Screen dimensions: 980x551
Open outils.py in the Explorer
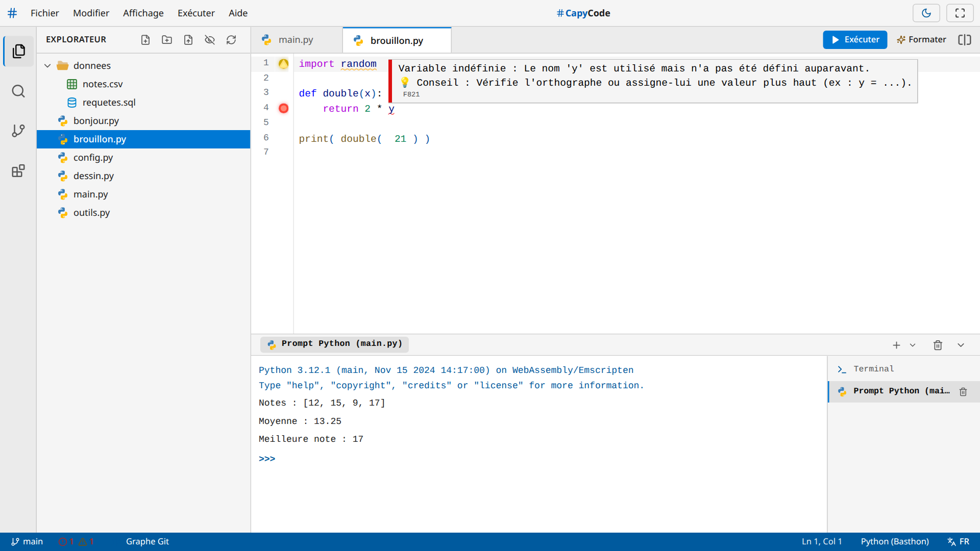pos(143,212)
